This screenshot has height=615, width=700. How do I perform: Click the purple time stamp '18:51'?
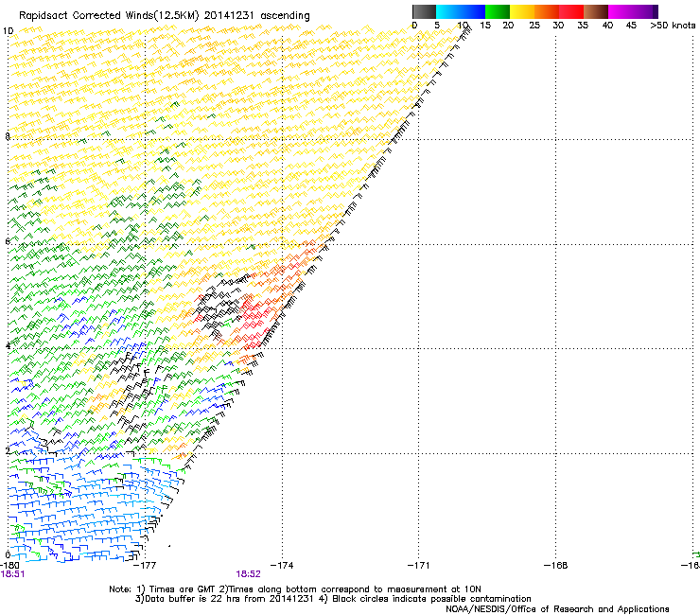click(x=12, y=574)
